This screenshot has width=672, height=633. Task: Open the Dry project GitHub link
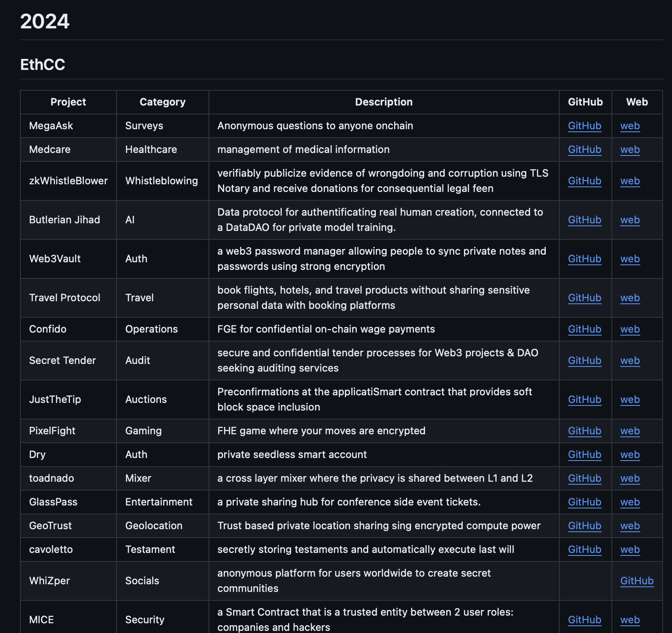(584, 455)
